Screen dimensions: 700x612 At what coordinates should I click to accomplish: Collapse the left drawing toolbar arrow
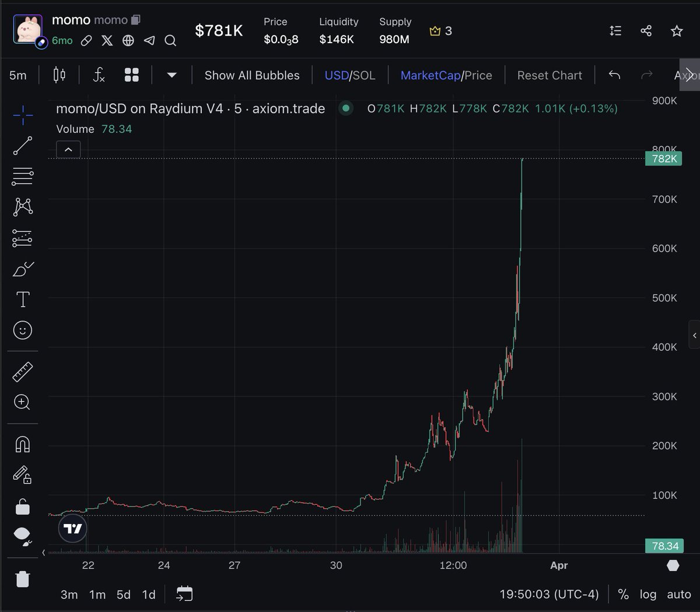44,553
